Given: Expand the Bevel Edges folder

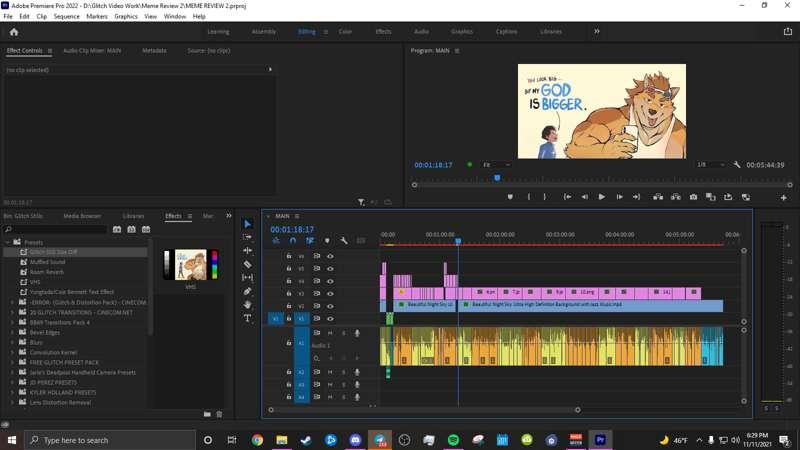Looking at the screenshot, I should [x=12, y=332].
